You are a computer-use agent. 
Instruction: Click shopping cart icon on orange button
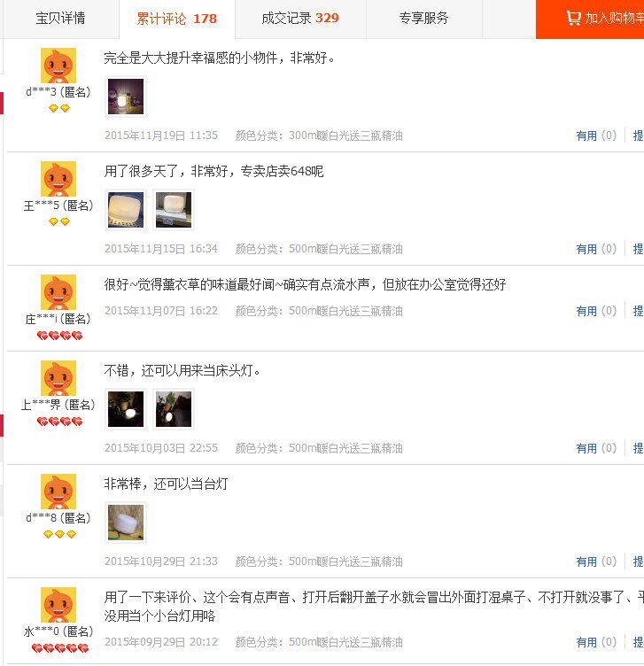click(x=573, y=18)
